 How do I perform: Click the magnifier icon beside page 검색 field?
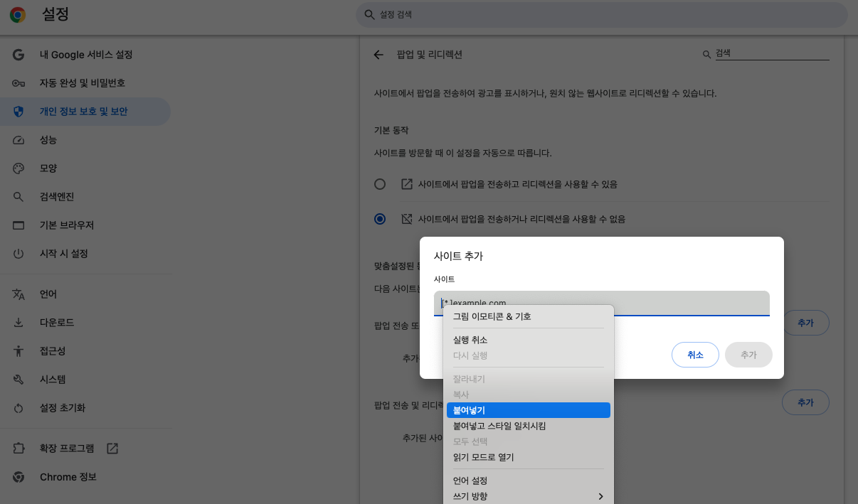(x=706, y=54)
